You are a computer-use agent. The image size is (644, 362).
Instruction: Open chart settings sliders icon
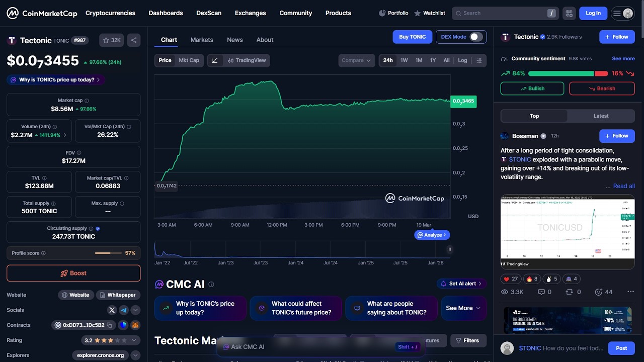point(479,60)
